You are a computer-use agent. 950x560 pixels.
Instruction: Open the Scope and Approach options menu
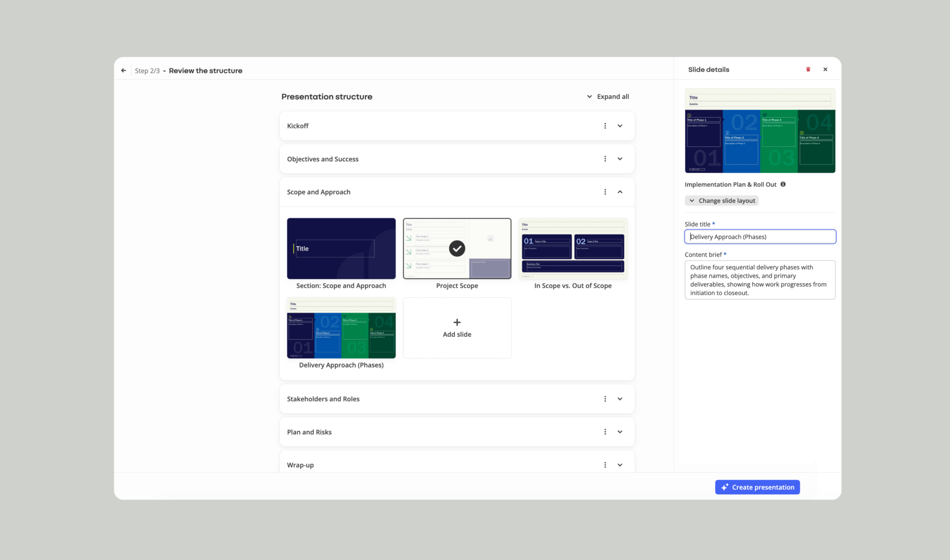coord(605,192)
